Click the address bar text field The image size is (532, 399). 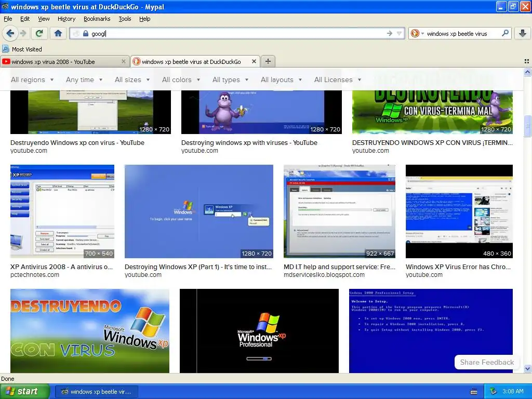237,33
